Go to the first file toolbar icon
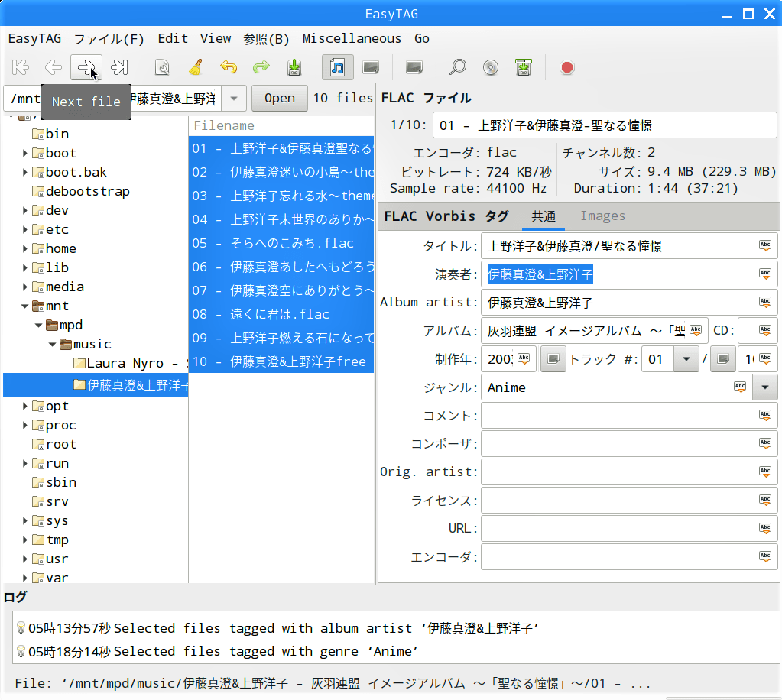 click(x=21, y=67)
